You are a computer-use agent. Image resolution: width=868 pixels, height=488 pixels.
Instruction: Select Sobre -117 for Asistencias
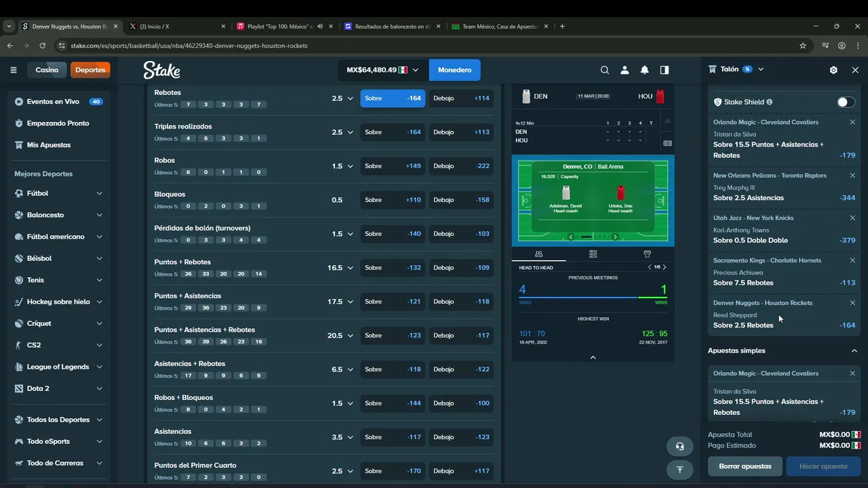[x=393, y=437]
